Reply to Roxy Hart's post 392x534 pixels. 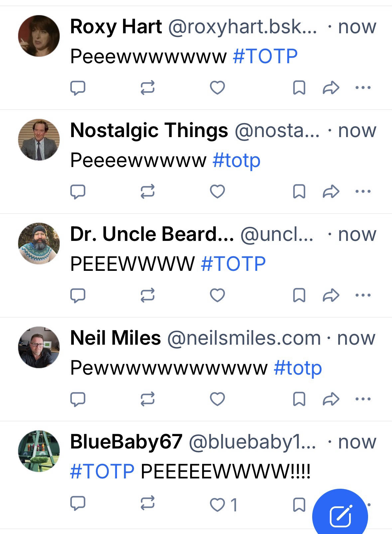coord(78,88)
